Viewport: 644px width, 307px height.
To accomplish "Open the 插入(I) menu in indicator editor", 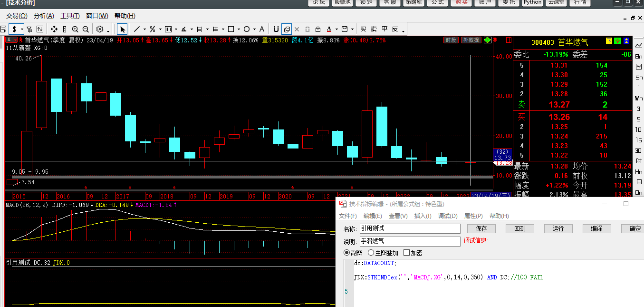I will click(x=423, y=216).
